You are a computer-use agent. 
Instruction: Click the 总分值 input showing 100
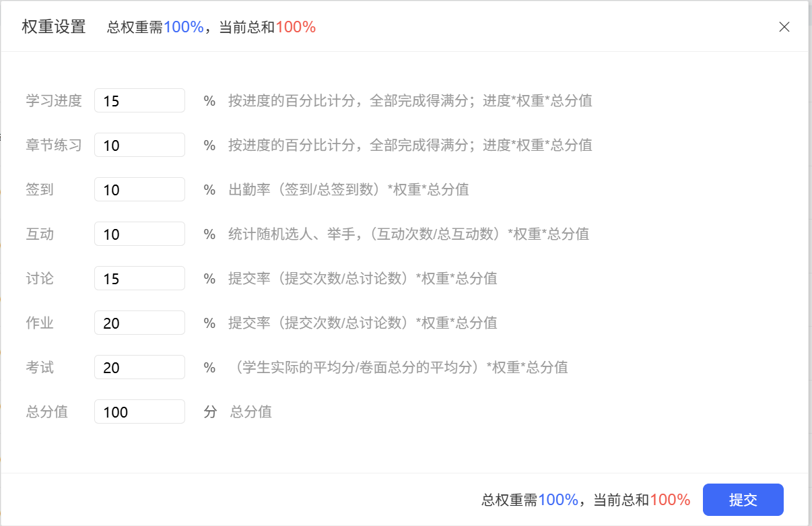139,412
